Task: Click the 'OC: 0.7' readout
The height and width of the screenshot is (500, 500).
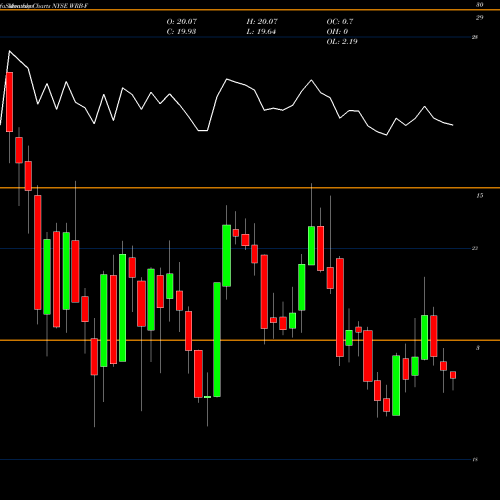Action: click(x=340, y=22)
